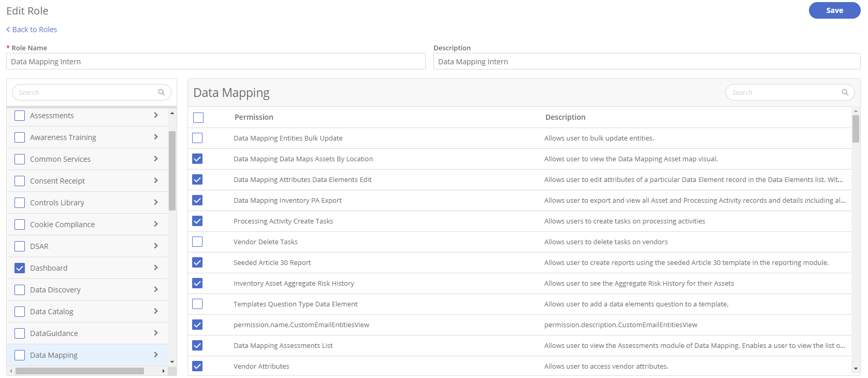The height and width of the screenshot is (378, 868).
Task: Toggle the select-all checkbox in the Permission header
Action: click(x=198, y=118)
